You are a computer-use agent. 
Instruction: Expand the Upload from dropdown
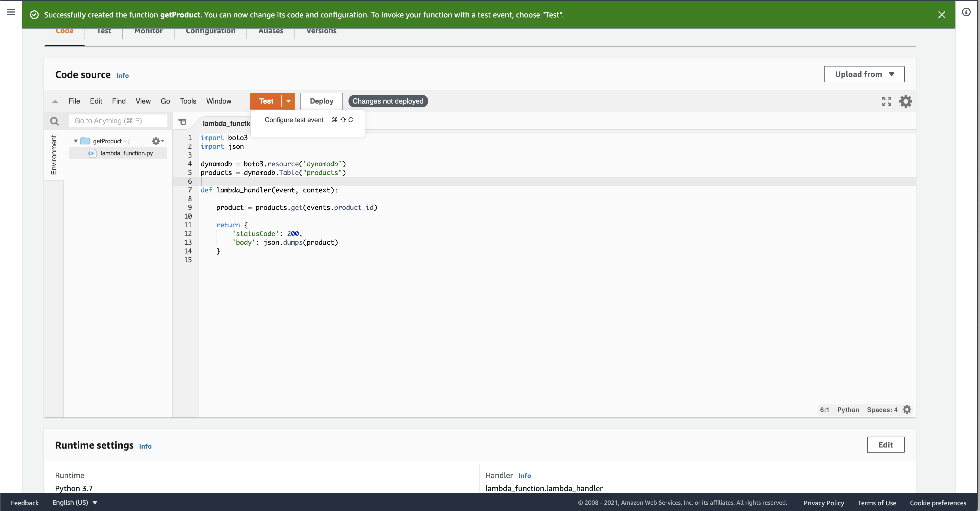(864, 74)
